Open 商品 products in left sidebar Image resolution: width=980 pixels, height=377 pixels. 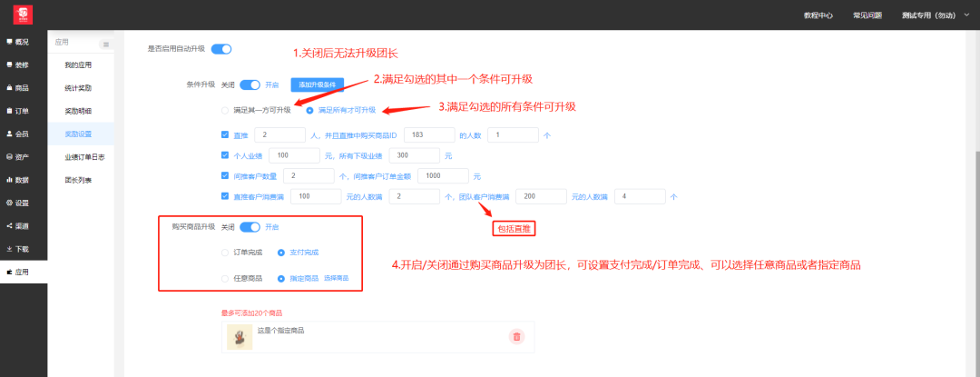click(x=18, y=88)
